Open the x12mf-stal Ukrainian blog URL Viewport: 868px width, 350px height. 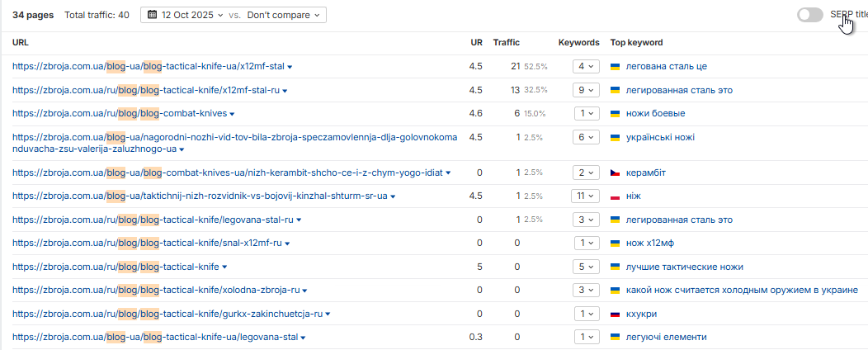click(x=149, y=67)
